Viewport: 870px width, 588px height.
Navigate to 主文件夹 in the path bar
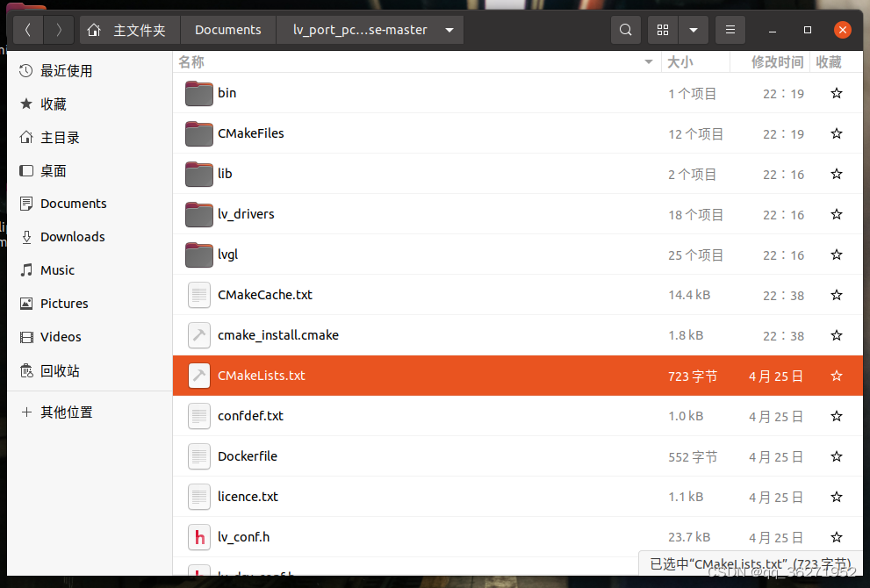140,29
